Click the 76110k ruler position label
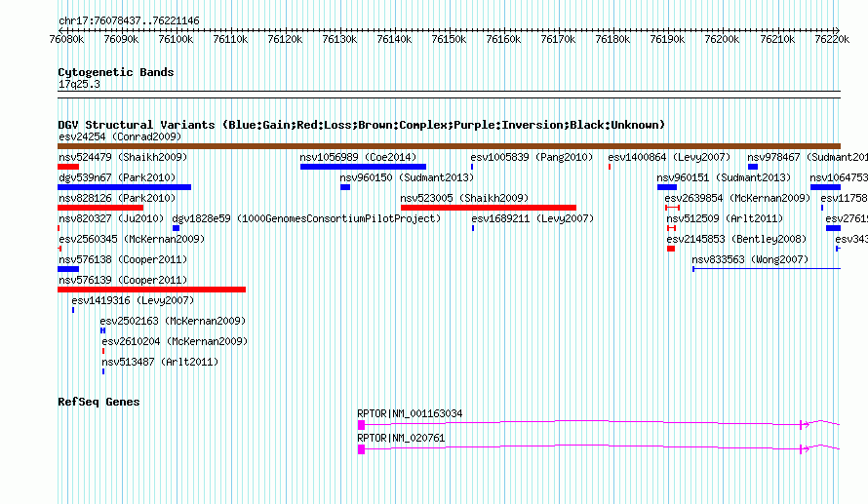The image size is (868, 504). [x=230, y=39]
